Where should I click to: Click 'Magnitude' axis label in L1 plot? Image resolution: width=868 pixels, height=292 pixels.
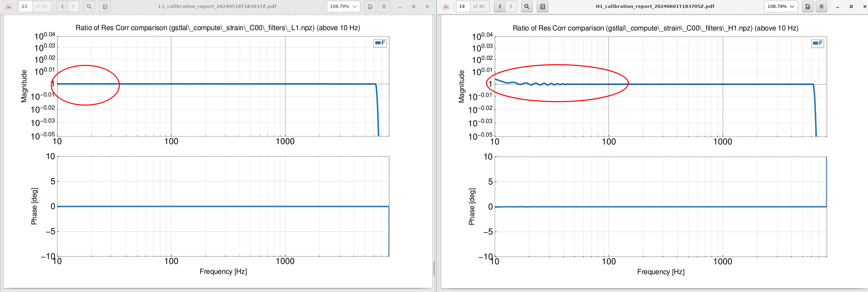point(24,86)
